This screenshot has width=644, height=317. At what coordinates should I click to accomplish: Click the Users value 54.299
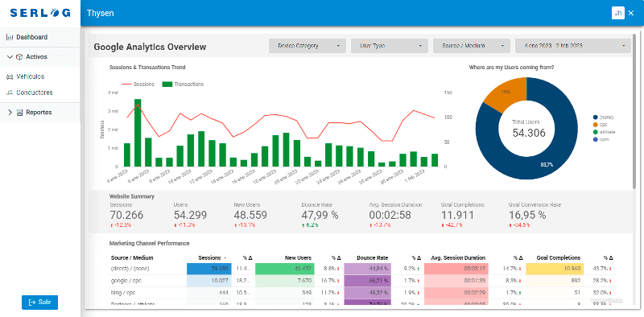pyautogui.click(x=190, y=215)
